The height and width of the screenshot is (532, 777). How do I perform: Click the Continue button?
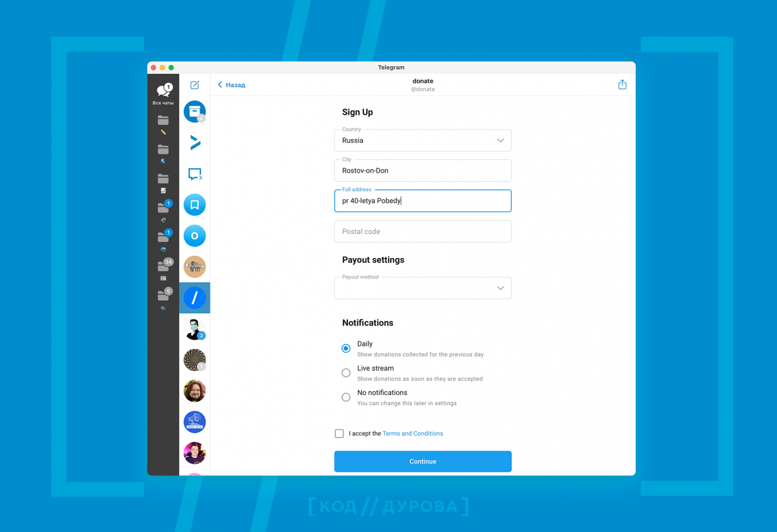tap(422, 461)
